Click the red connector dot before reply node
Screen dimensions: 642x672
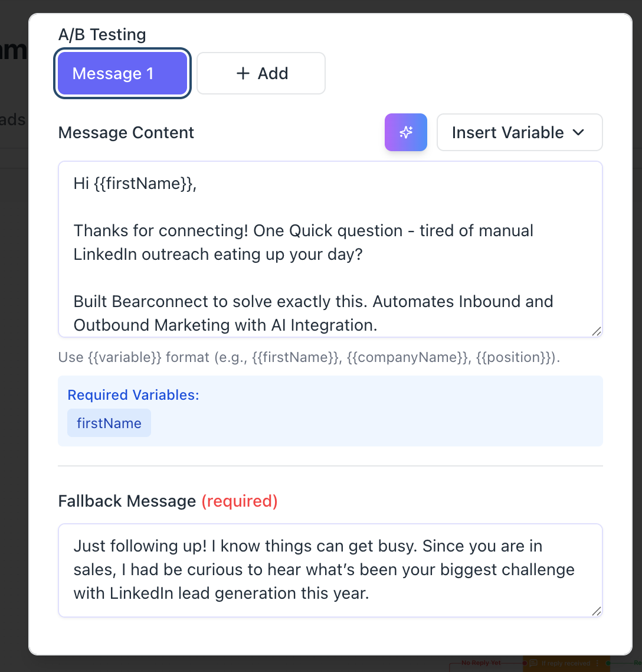click(x=524, y=663)
